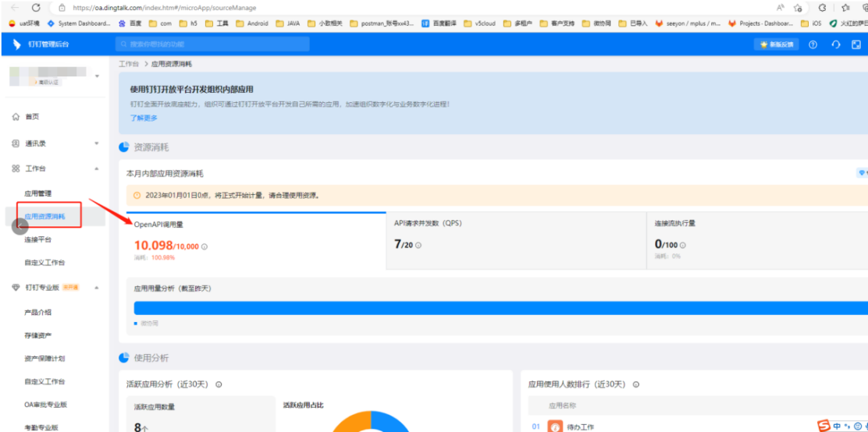Click the diamond icon beside 钉钉专业版
868x432 pixels.
coord(16,287)
